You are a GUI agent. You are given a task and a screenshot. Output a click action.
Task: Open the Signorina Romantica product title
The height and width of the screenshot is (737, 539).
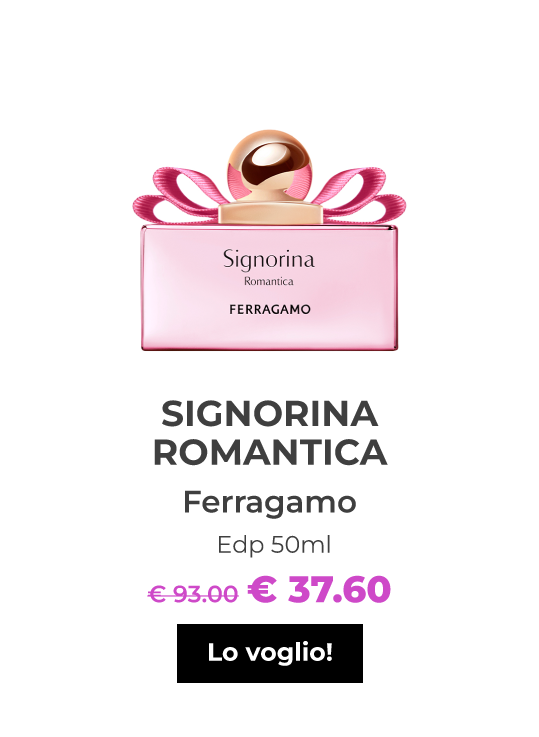[x=270, y=433]
